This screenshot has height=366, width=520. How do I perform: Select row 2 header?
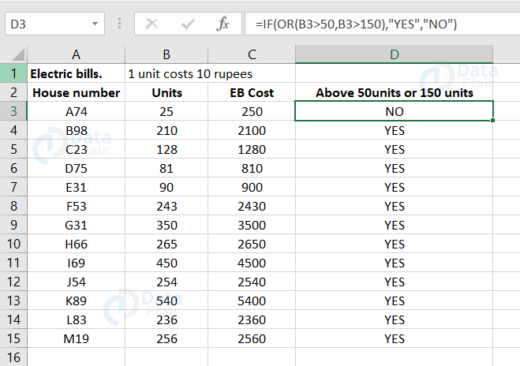[x=14, y=92]
